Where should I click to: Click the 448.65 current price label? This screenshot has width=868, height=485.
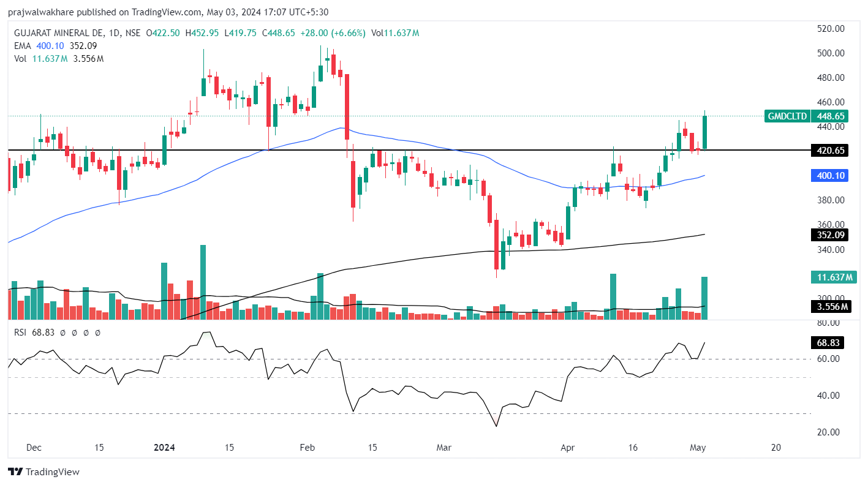pos(830,116)
